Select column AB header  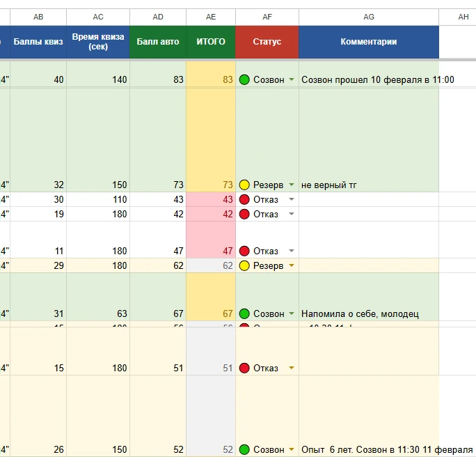(38, 17)
